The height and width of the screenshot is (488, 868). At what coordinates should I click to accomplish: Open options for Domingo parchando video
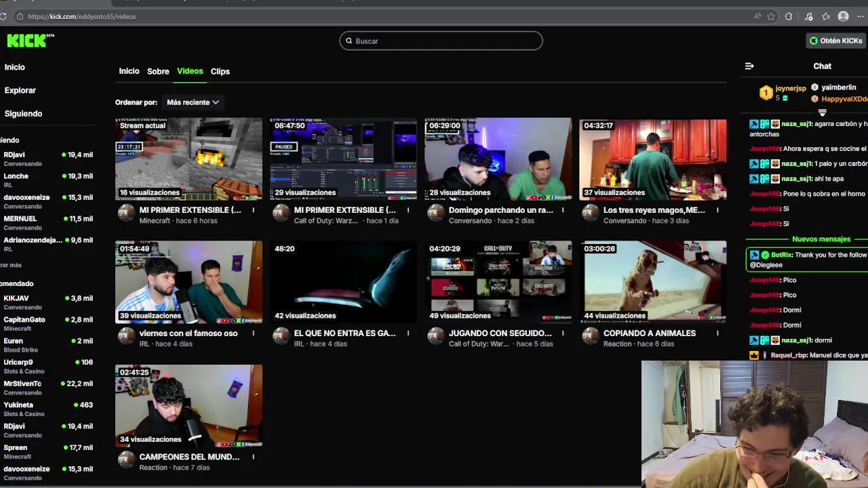tap(563, 210)
